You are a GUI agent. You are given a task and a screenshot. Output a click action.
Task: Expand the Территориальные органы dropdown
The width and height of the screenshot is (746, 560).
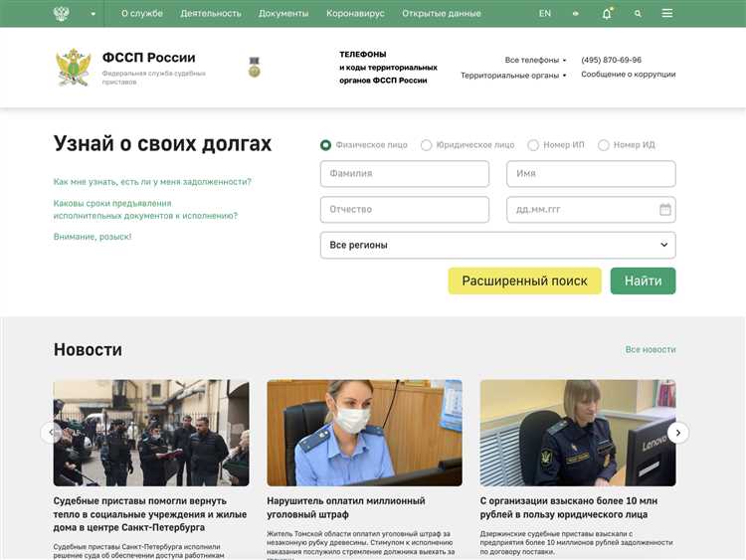[513, 76]
